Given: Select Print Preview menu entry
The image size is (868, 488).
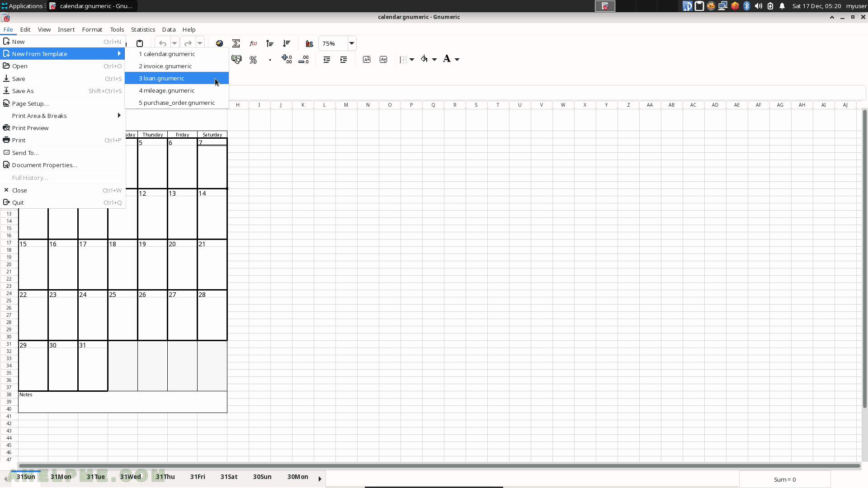Looking at the screenshot, I should [x=62, y=128].
